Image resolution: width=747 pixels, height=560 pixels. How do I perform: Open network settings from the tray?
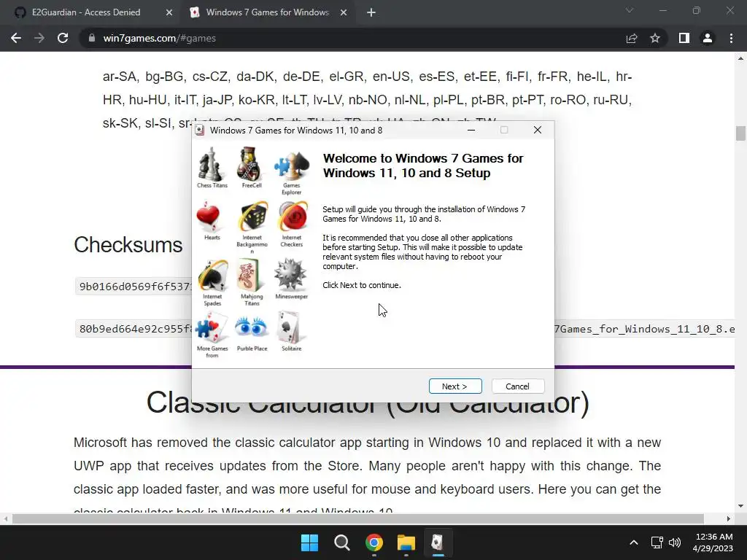657,542
